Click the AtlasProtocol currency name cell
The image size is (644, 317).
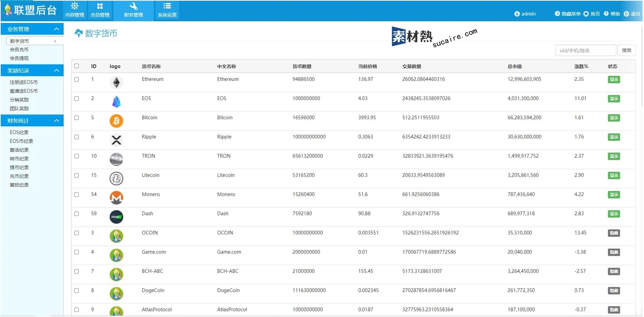(x=157, y=310)
